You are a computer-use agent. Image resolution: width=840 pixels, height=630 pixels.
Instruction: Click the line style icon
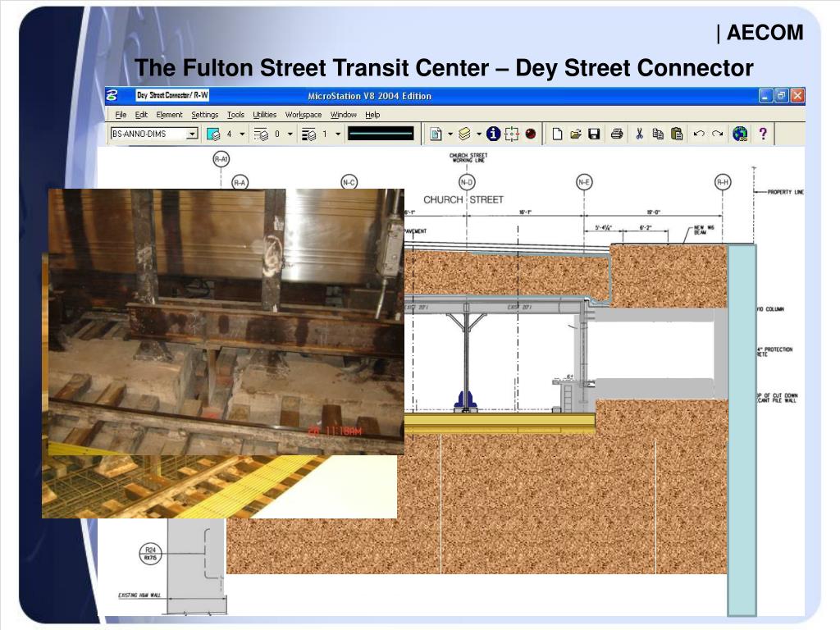point(261,134)
